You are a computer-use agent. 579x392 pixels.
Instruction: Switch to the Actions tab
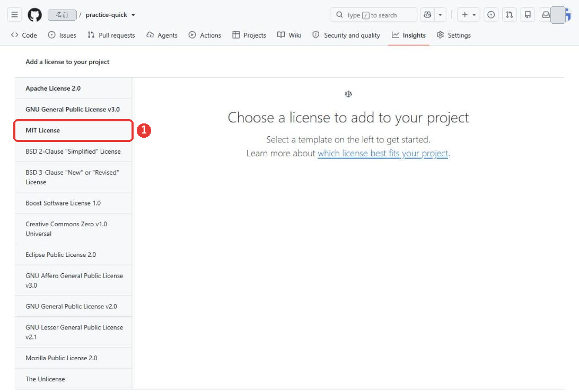pos(205,35)
